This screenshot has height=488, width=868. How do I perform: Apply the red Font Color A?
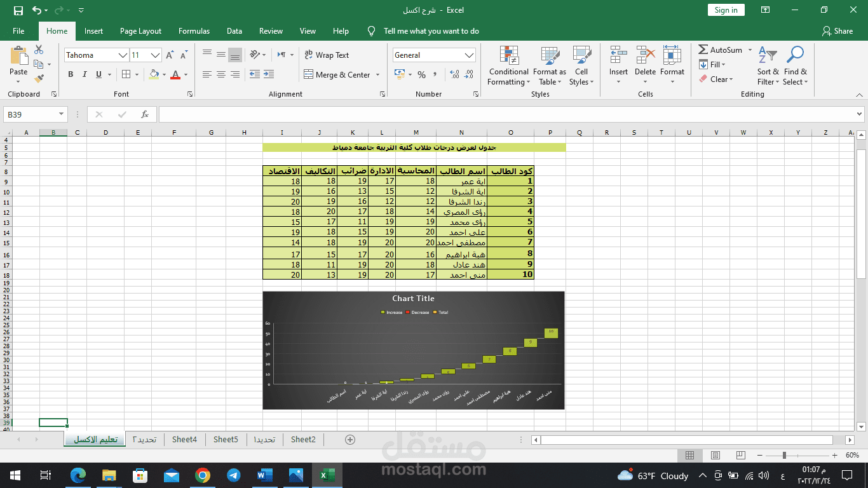(175, 74)
